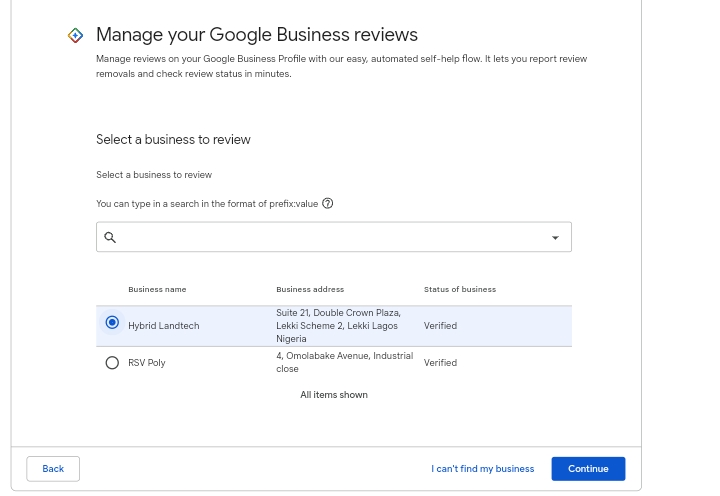Click the Google Business diamond logo icon
The height and width of the screenshot is (496, 720).
pos(75,35)
